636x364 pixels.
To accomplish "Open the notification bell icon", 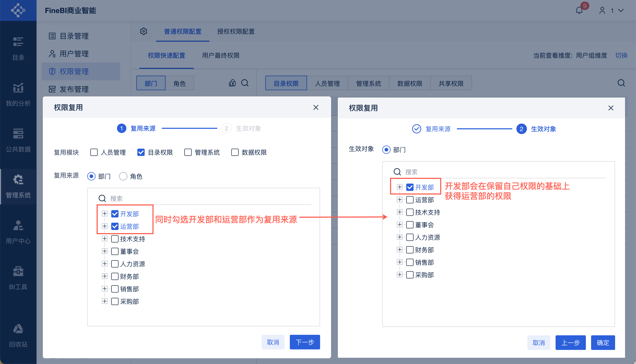I will pos(579,10).
